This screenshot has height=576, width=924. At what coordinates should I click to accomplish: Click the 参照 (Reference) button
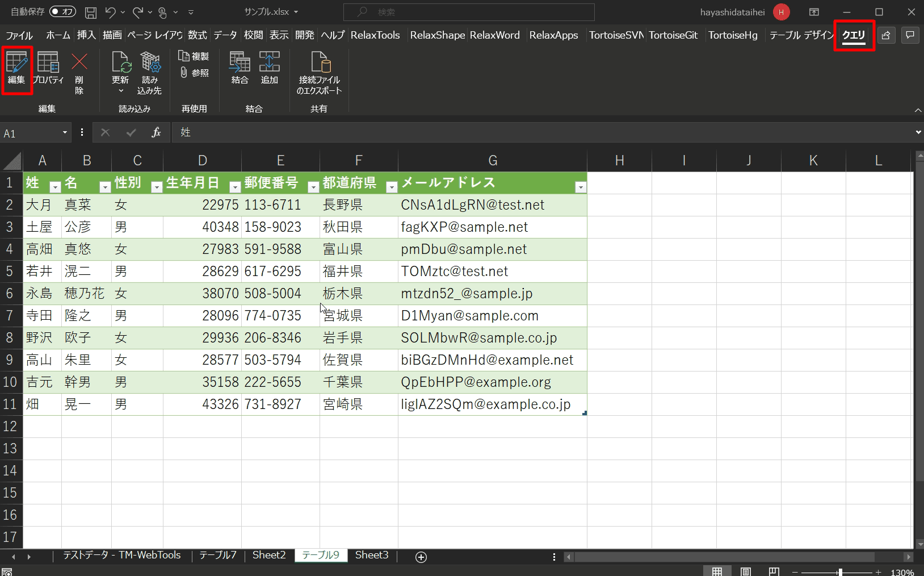(x=194, y=73)
